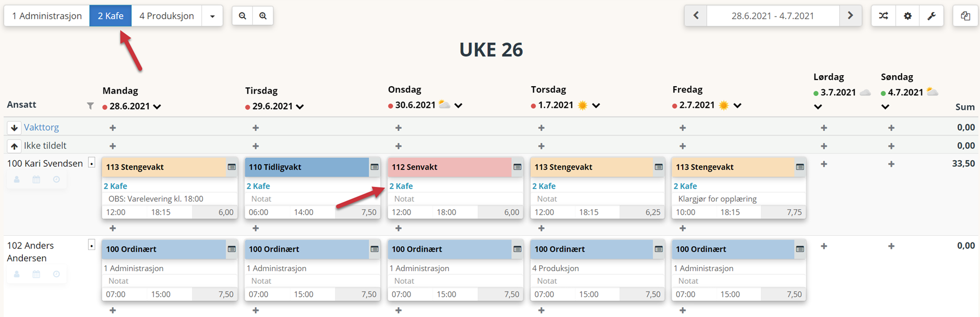Click the copy schedule icon
Image resolution: width=980 pixels, height=317 pixels.
965,16
